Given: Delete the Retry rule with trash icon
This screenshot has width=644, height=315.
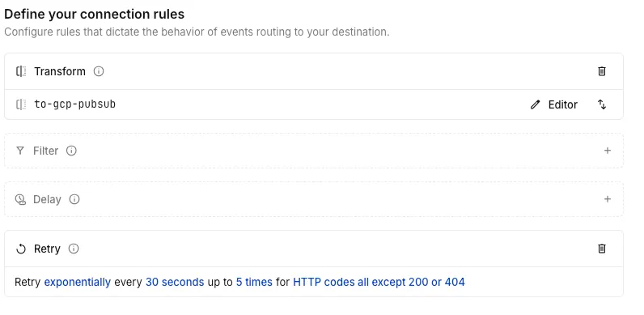Looking at the screenshot, I should click(601, 249).
